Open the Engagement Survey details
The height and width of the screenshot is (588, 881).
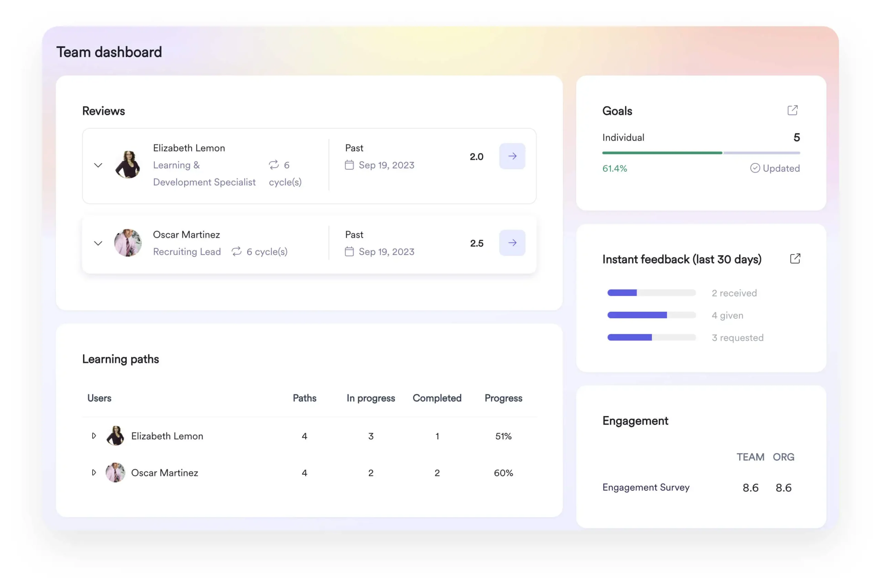click(x=646, y=487)
